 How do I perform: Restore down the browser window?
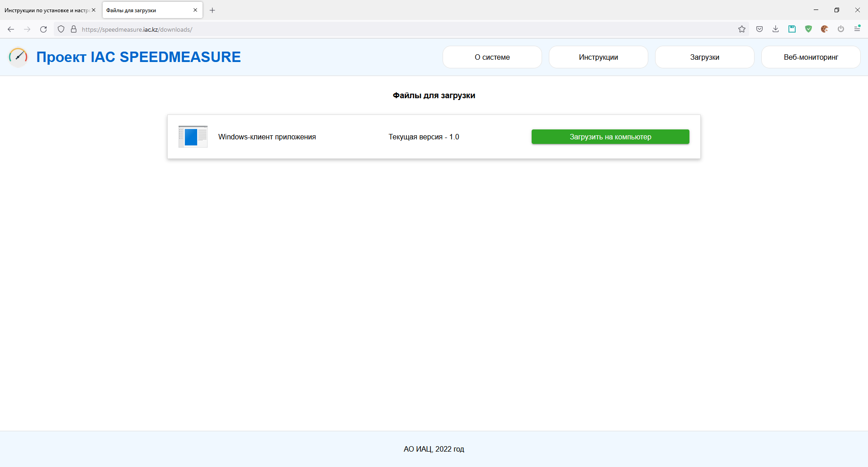837,10
